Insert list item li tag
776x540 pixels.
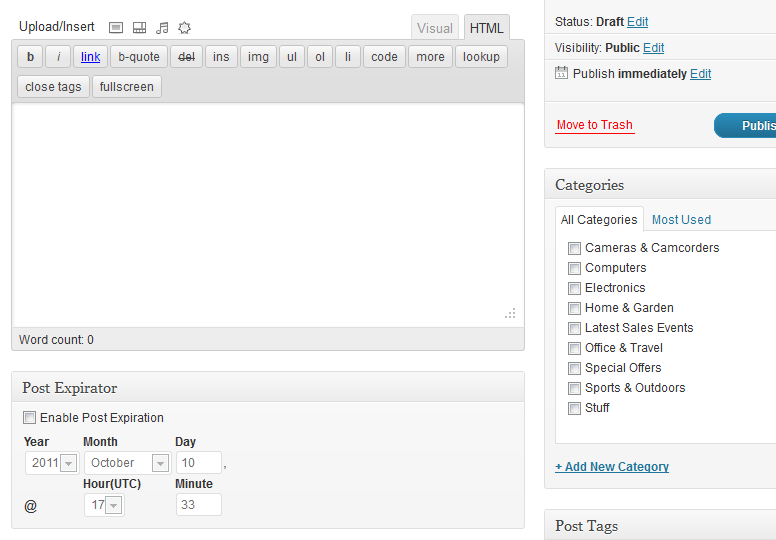(348, 57)
